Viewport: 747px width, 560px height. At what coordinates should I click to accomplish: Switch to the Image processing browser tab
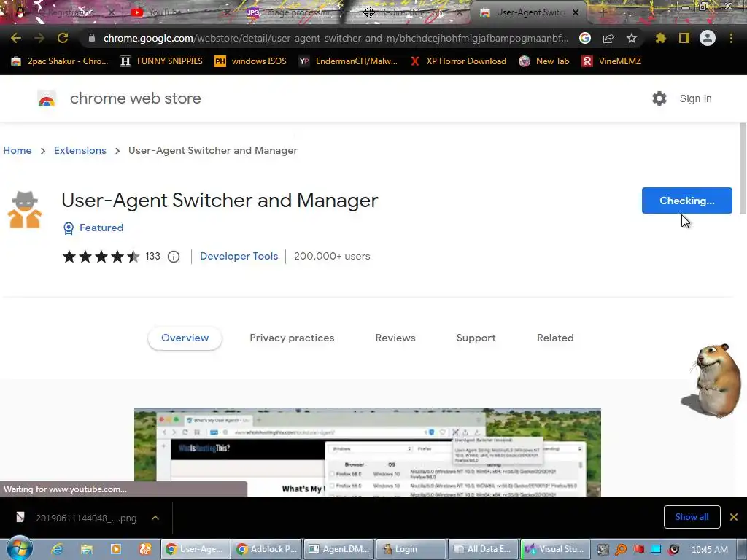295,12
